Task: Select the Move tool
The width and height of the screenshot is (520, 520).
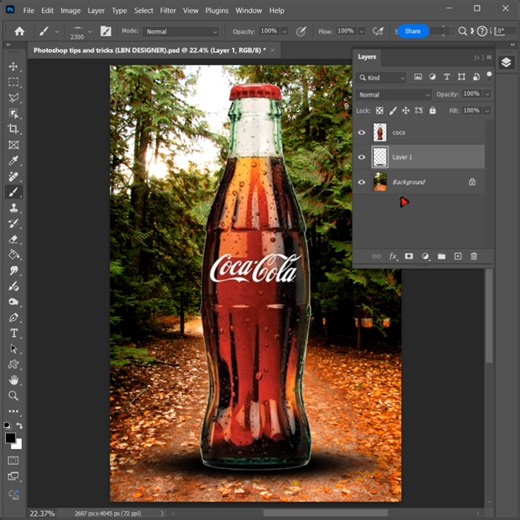Action: click(13, 66)
